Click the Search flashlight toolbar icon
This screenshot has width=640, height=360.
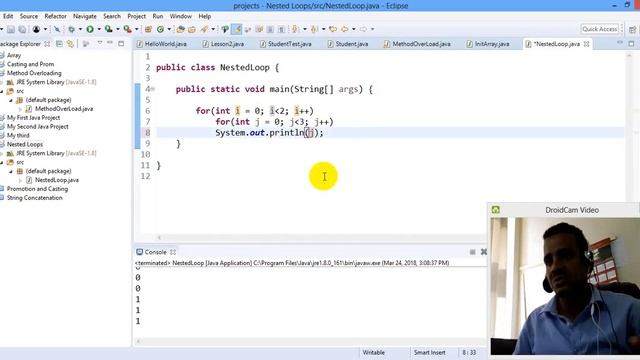[x=204, y=29]
